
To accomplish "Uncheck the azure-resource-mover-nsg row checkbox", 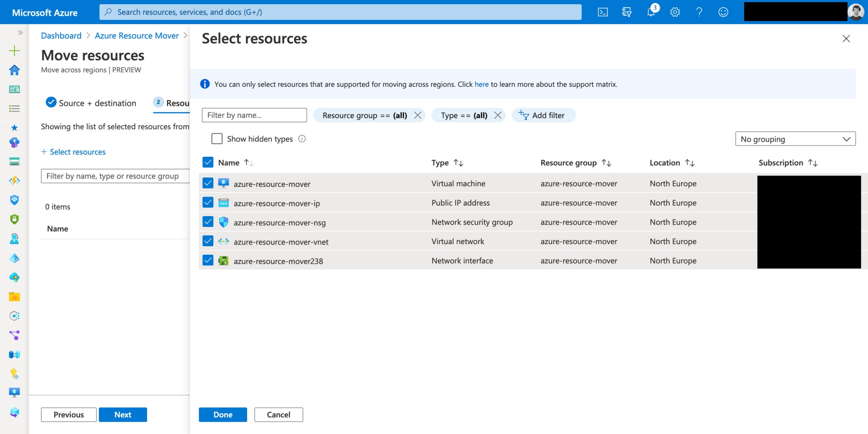I will (x=208, y=222).
